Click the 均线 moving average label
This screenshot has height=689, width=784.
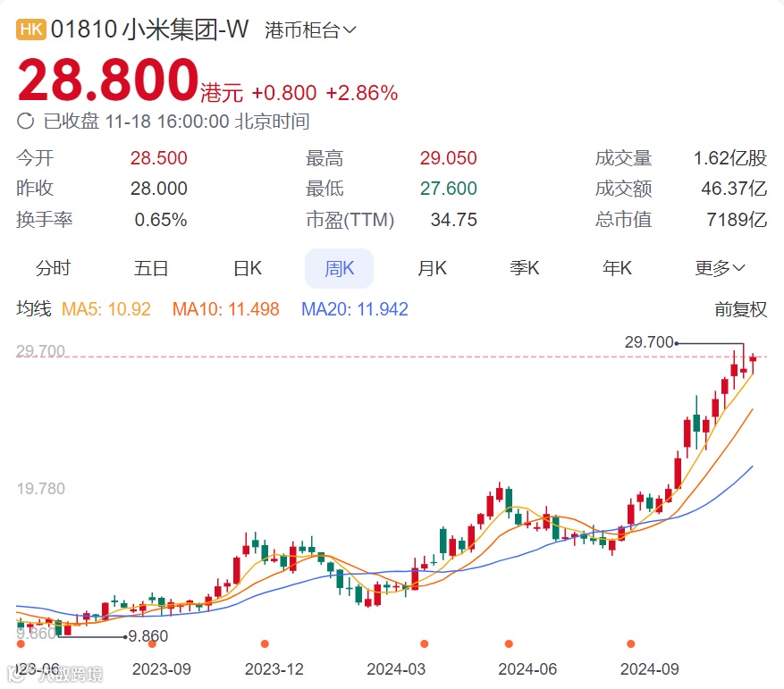click(33, 309)
